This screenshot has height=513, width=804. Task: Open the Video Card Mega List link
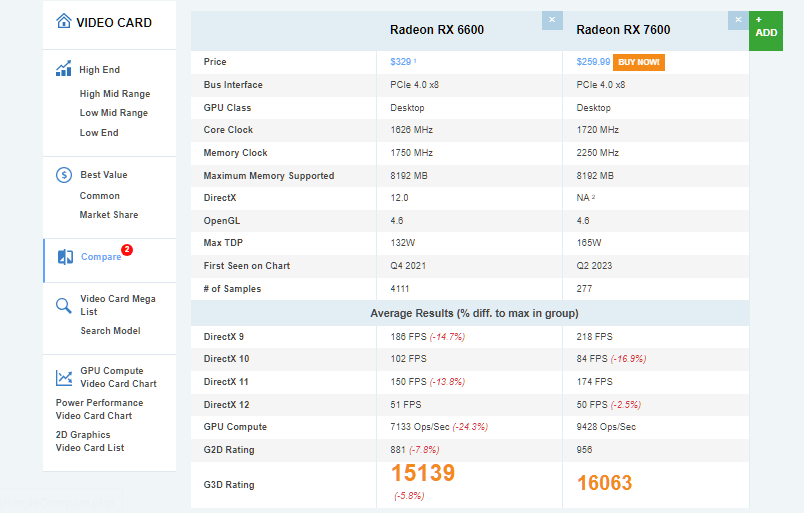[x=118, y=305]
